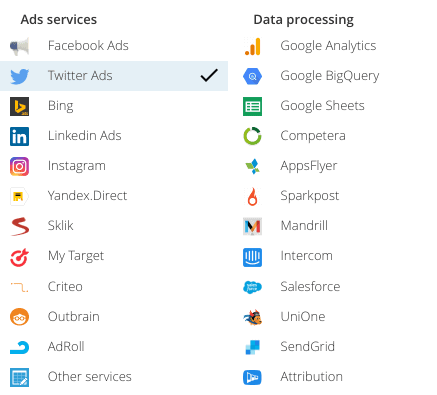The width and height of the screenshot is (437, 395).
Task: Choose Yandex.Direct from ads services
Action: 114,196
